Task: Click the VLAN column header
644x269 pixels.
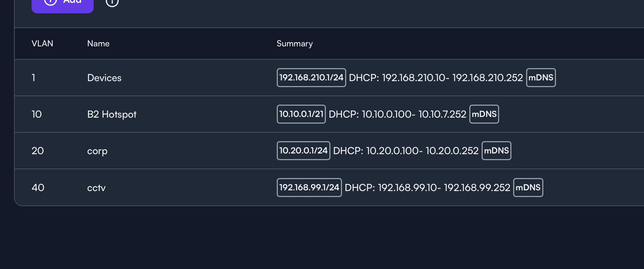Action: [x=42, y=44]
